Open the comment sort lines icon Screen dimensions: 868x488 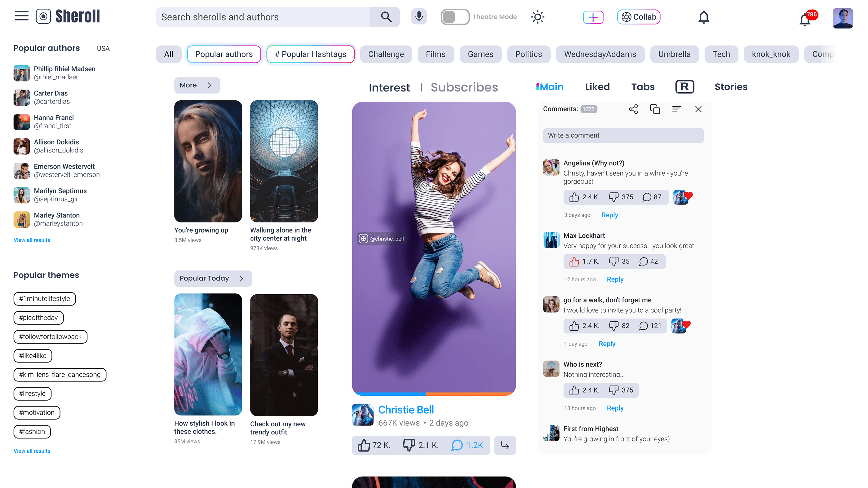[676, 109]
